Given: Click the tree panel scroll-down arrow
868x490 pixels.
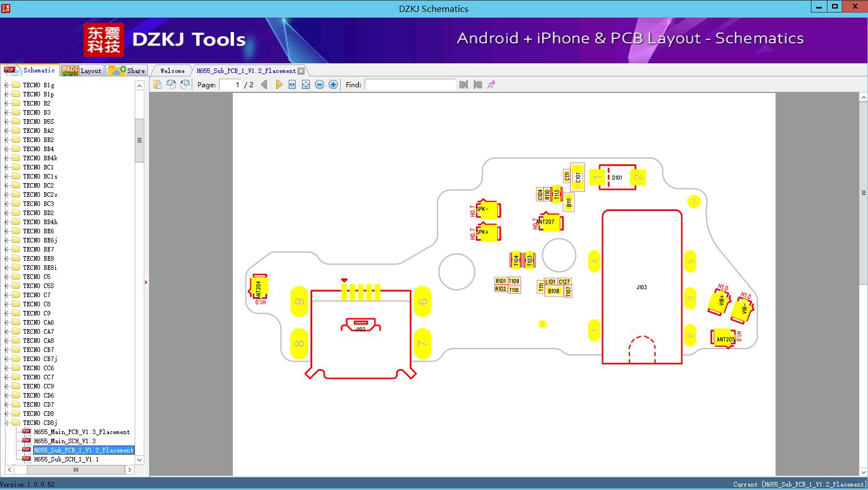Looking at the screenshot, I should click(139, 460).
